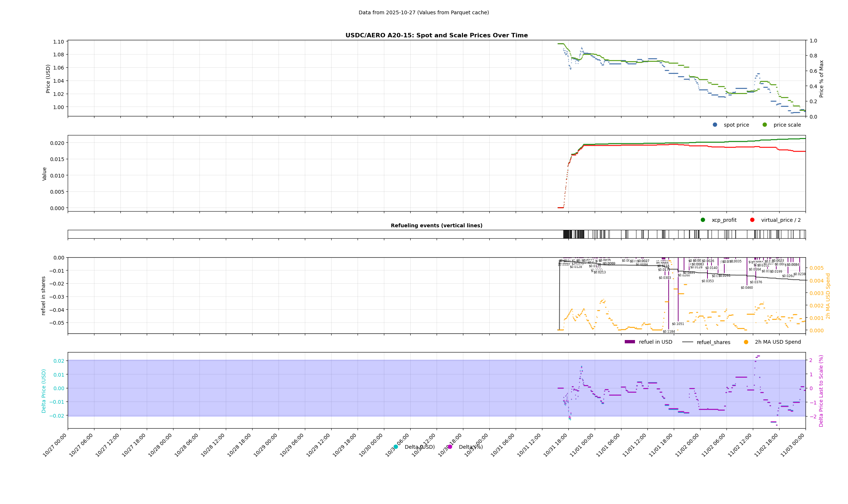848x504 pixels.
Task: Click the Price (USD) y-axis label
Action: point(48,79)
